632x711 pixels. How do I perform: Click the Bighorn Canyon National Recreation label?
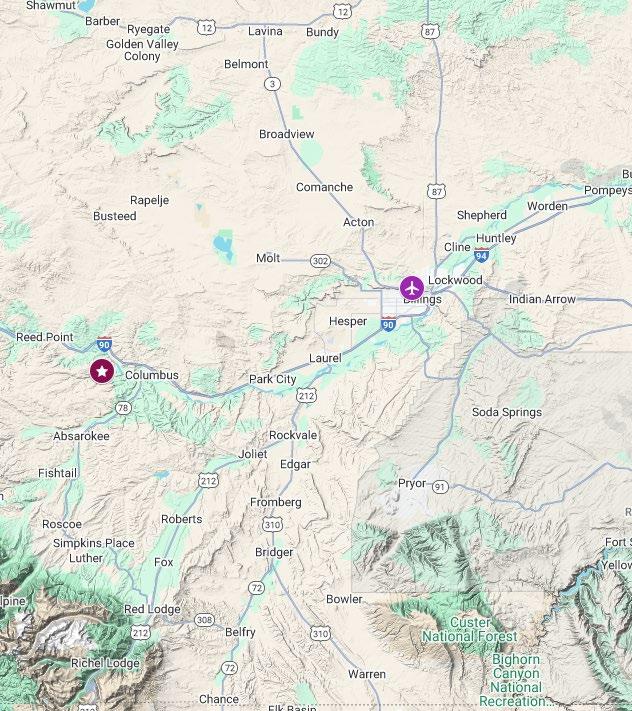pyautogui.click(x=516, y=680)
